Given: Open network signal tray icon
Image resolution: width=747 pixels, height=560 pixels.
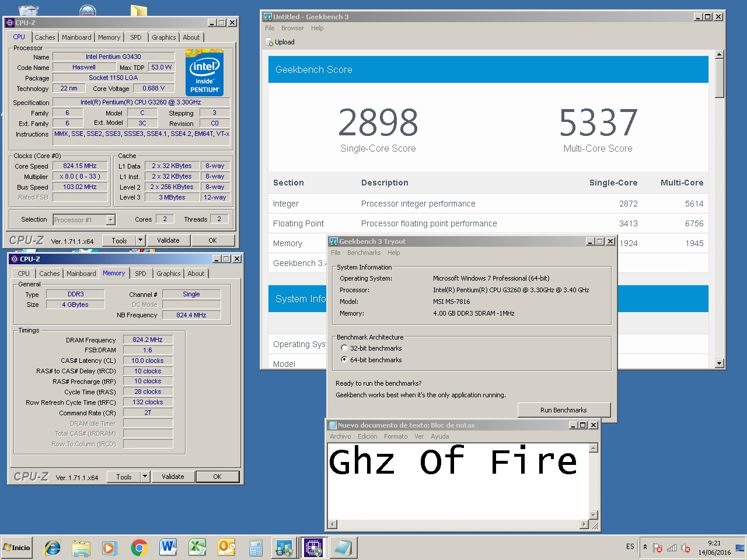Looking at the screenshot, I should click(672, 548).
